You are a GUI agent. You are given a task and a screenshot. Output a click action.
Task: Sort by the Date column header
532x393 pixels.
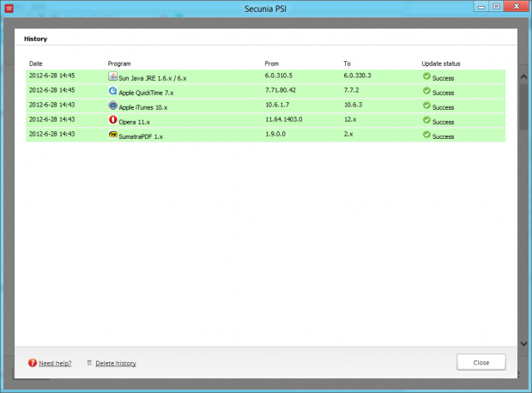tap(35, 63)
